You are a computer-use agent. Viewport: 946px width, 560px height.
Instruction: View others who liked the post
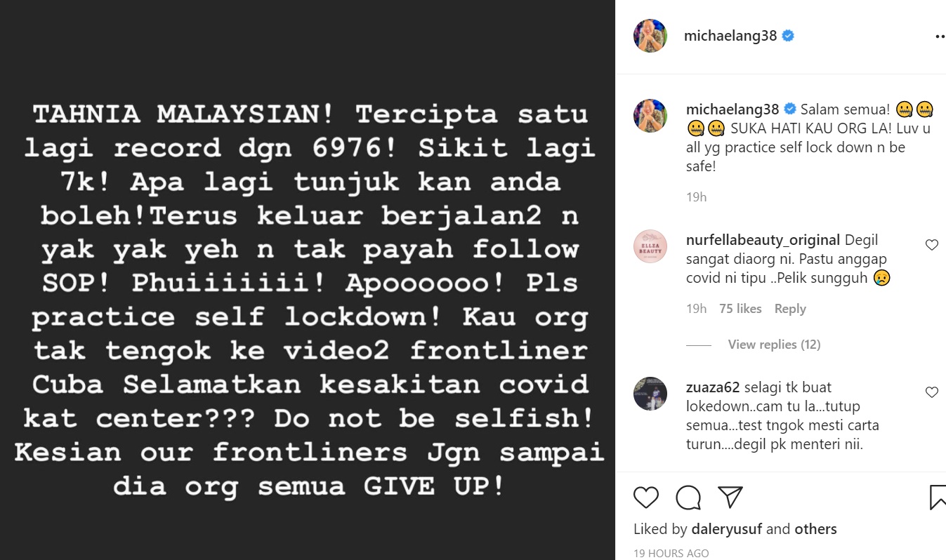click(x=815, y=529)
